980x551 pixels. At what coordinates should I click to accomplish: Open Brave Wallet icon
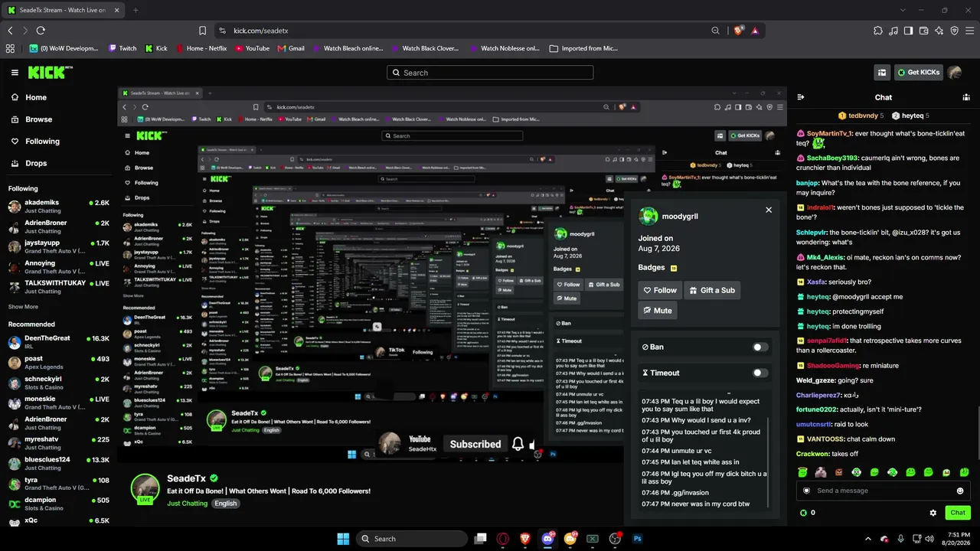(924, 31)
